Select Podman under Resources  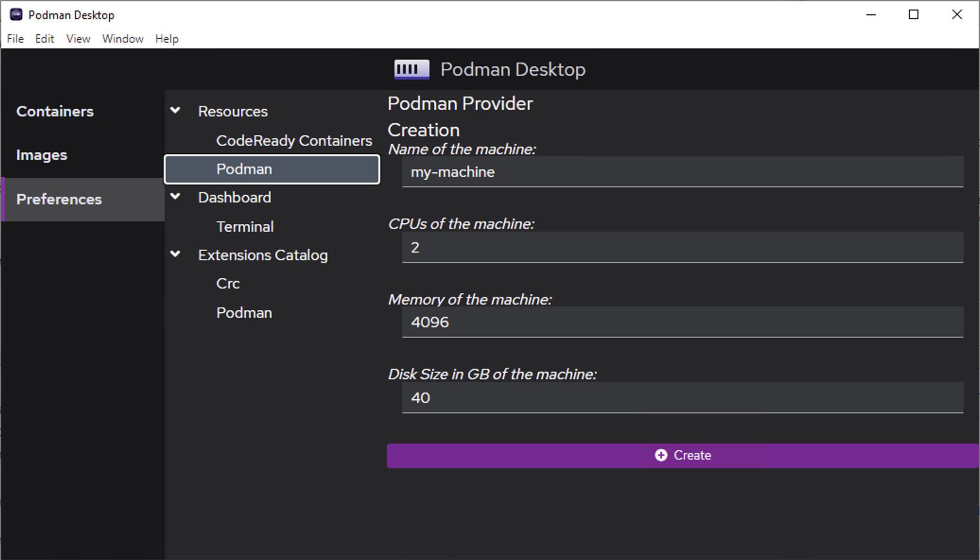point(272,169)
